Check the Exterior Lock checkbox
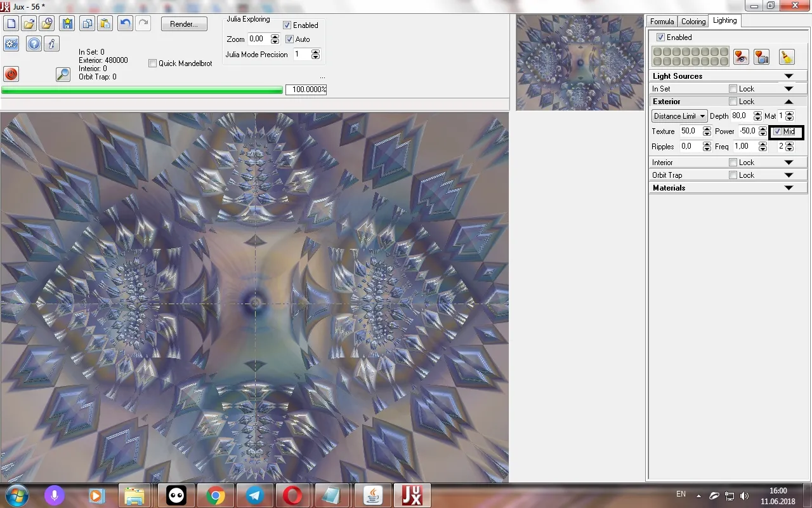Viewport: 812px width, 508px height. coord(733,102)
